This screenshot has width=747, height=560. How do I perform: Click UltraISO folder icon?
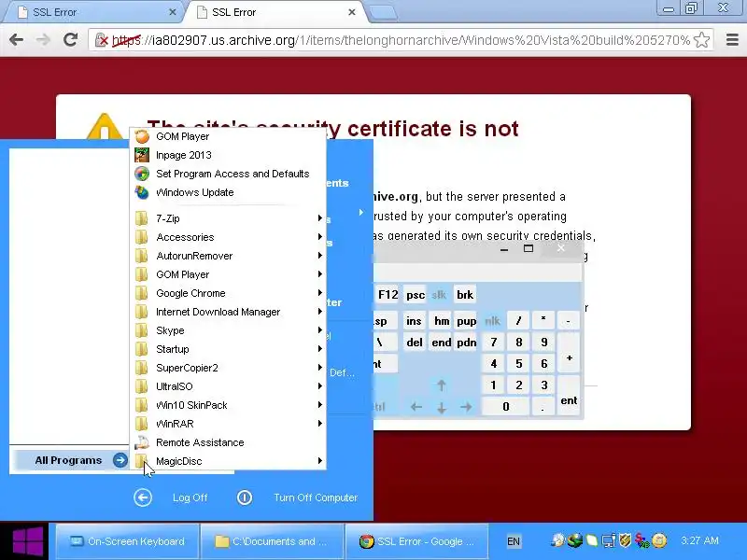[x=142, y=386]
